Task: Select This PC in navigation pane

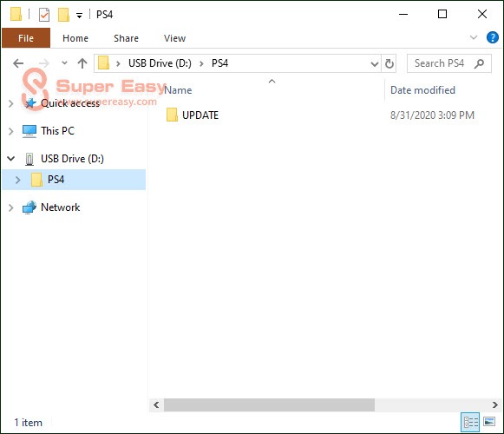Action: (57, 131)
